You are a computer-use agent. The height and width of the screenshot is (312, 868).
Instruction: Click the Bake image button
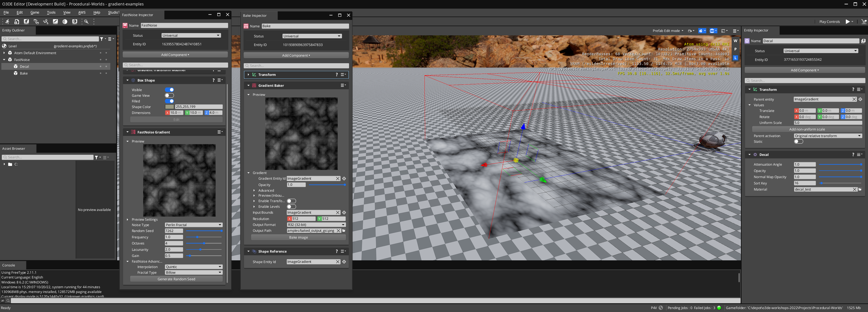click(x=298, y=237)
